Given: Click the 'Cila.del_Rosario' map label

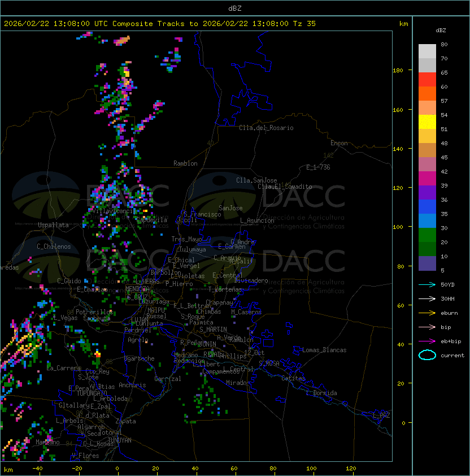Looking at the screenshot, I should coord(266,128).
